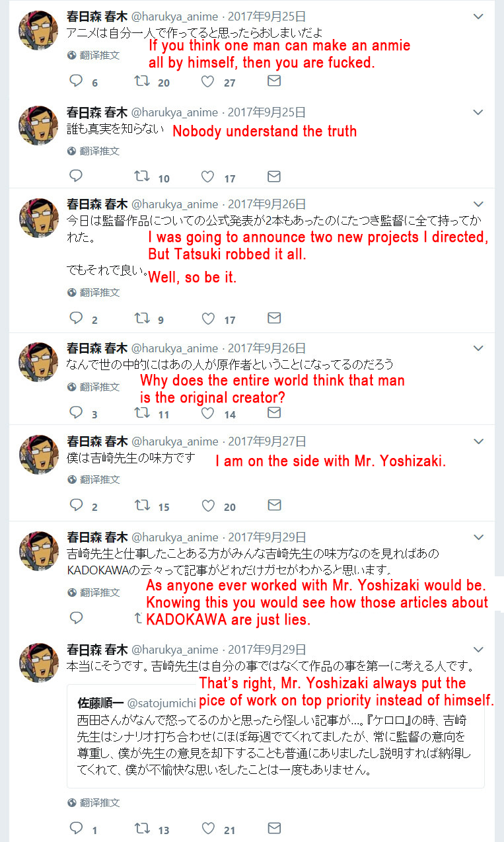Click the envelope icon on the bottom tweet
504x842 pixels.
tap(273, 828)
